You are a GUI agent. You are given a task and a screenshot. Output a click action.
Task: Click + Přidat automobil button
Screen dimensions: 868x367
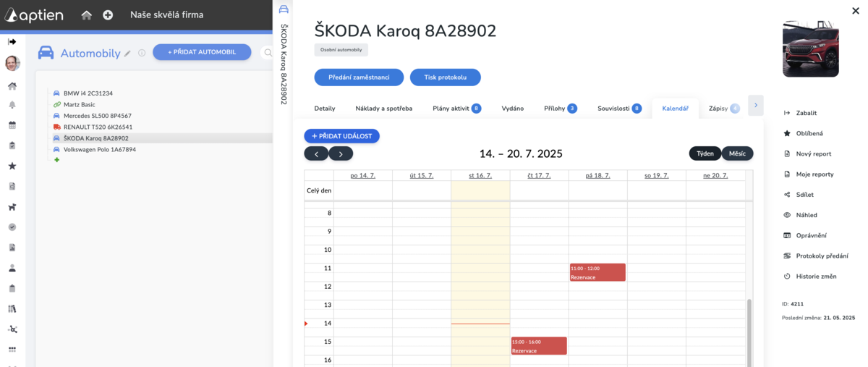click(x=202, y=52)
